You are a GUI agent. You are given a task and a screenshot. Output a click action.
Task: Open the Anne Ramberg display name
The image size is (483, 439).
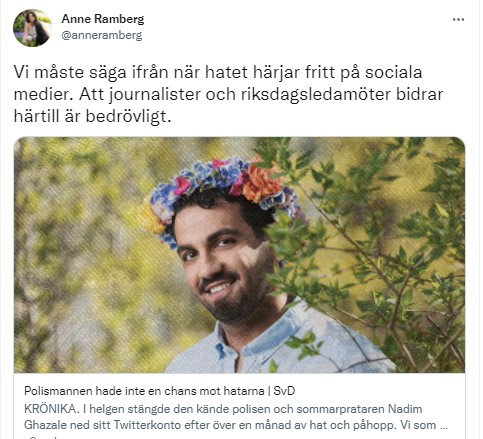(103, 19)
